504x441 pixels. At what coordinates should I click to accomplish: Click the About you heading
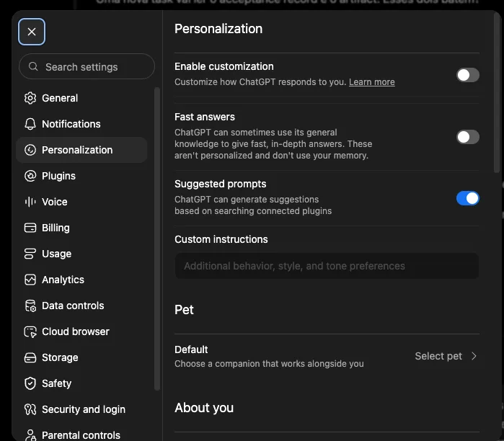click(204, 408)
